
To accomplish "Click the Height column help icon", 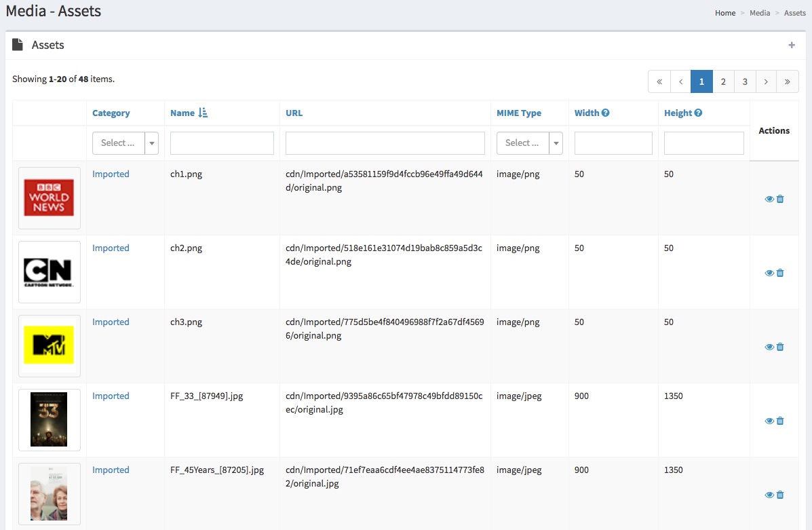I will [x=698, y=113].
